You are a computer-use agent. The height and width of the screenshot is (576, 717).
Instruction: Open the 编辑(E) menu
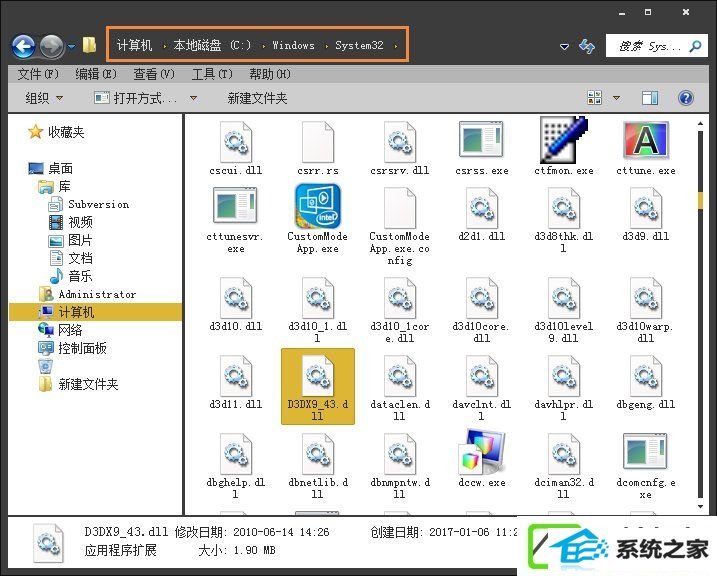point(96,74)
